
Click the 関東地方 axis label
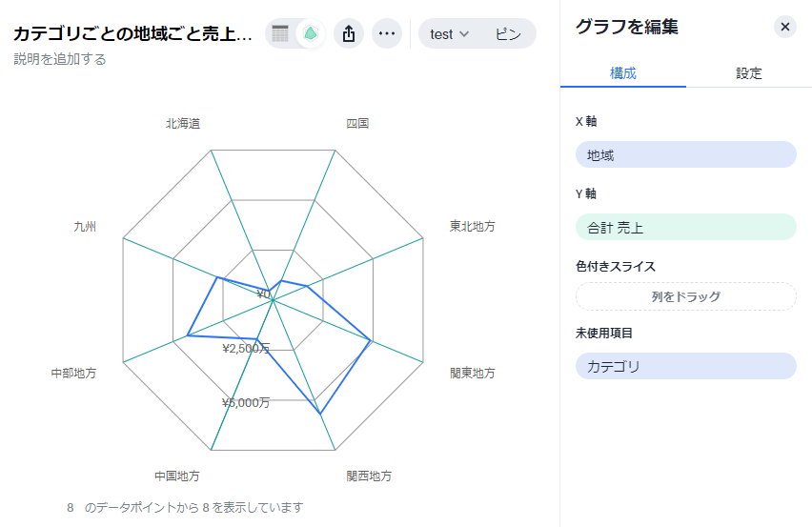click(x=472, y=373)
